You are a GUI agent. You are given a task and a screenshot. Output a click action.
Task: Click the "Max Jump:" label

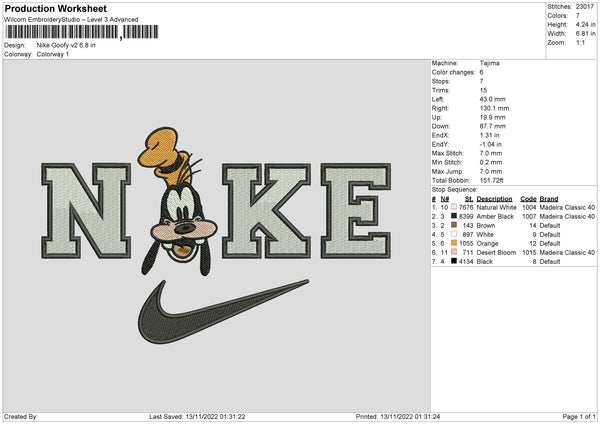pyautogui.click(x=447, y=171)
